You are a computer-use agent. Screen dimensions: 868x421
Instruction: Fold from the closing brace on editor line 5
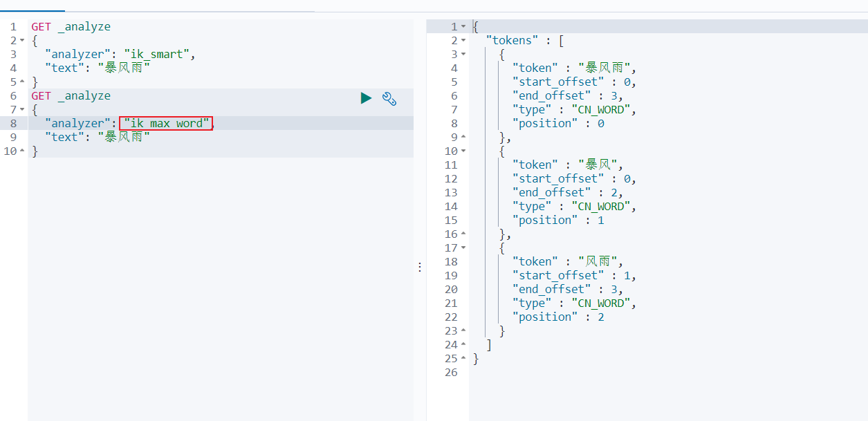click(x=22, y=82)
